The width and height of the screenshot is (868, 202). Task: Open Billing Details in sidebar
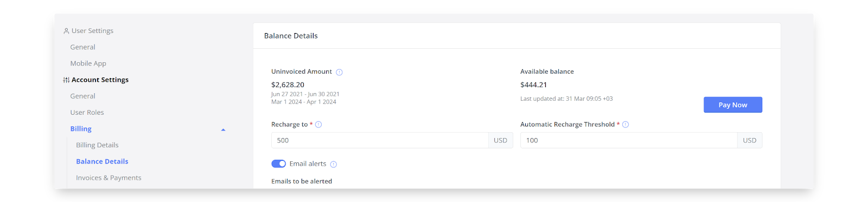(x=97, y=145)
